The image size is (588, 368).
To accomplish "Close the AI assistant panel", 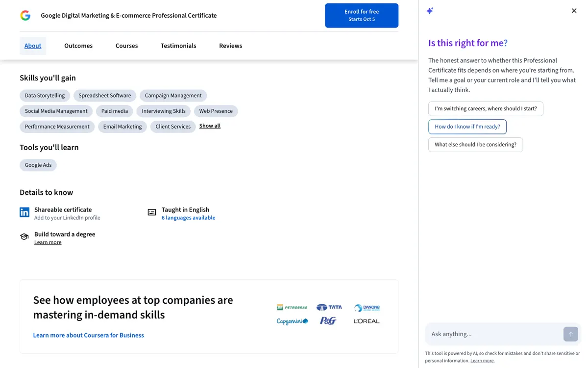I will pos(574,11).
